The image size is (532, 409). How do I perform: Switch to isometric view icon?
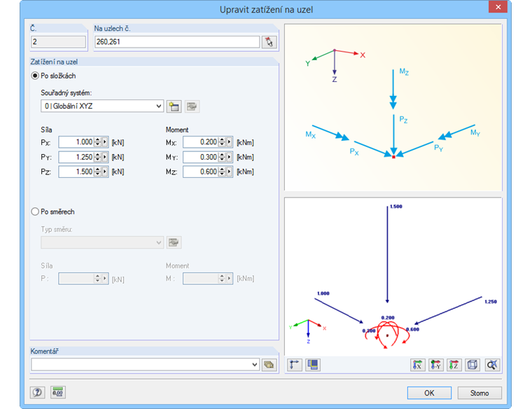pos(472,365)
